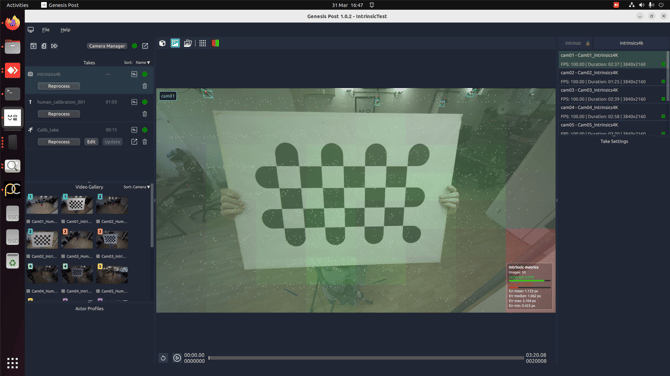Tick the Cam03_Intri... video checkbox
670x376 pixels.
point(98,256)
